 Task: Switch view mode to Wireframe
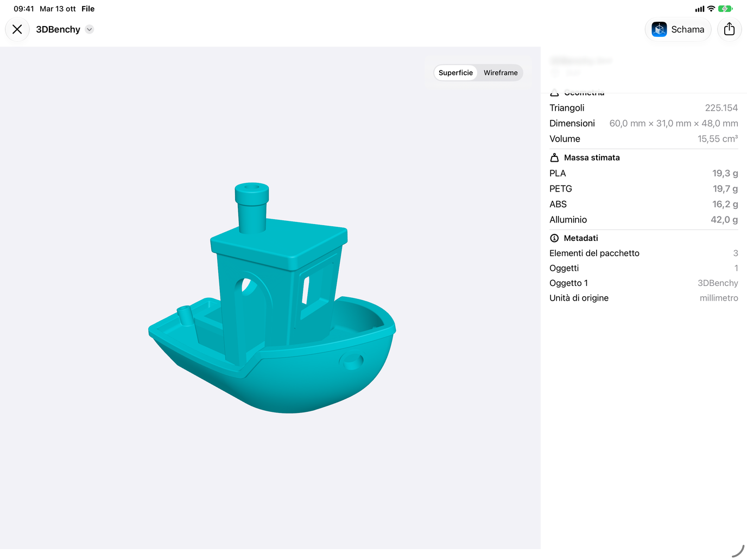501,73
